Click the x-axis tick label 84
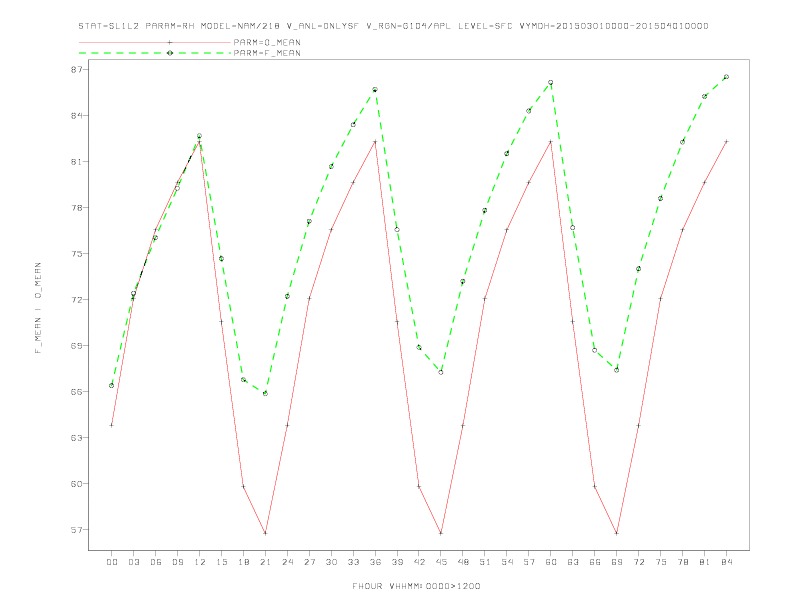 coord(726,562)
